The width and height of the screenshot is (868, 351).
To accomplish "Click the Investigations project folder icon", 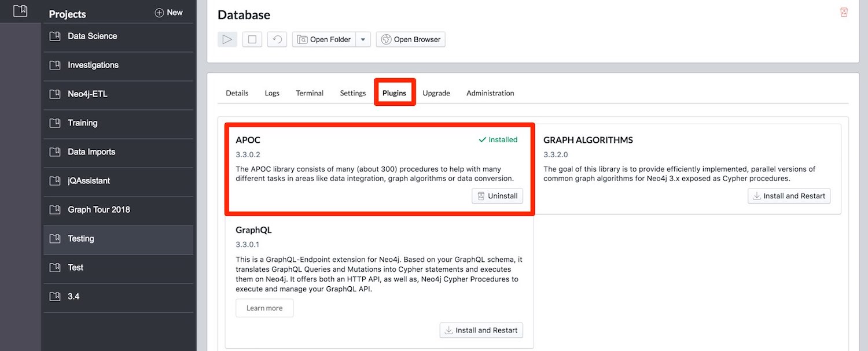I will click(x=55, y=65).
